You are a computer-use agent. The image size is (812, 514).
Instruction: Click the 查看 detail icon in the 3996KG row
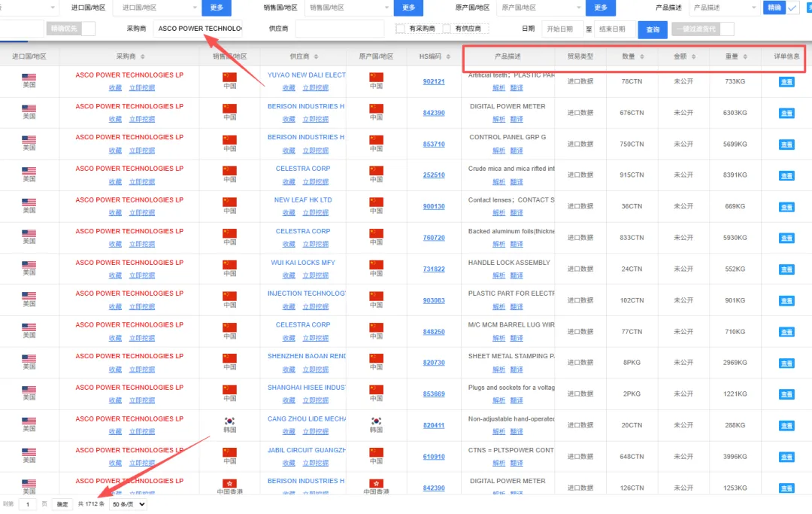pos(786,457)
